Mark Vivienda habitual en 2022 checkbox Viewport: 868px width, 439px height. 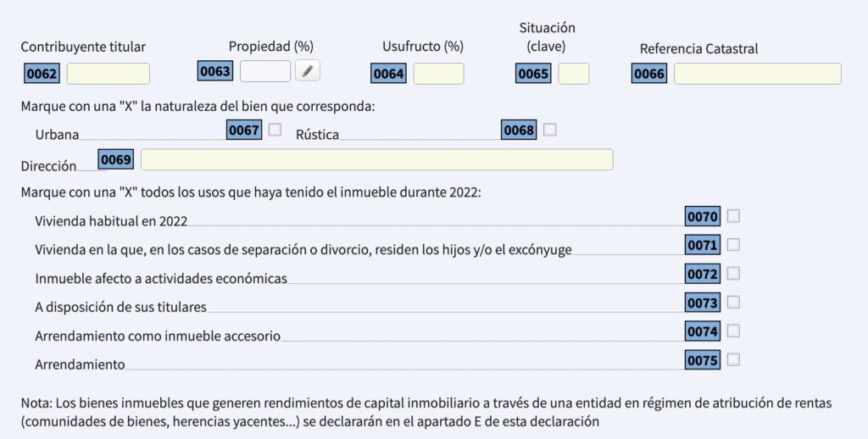click(x=733, y=216)
